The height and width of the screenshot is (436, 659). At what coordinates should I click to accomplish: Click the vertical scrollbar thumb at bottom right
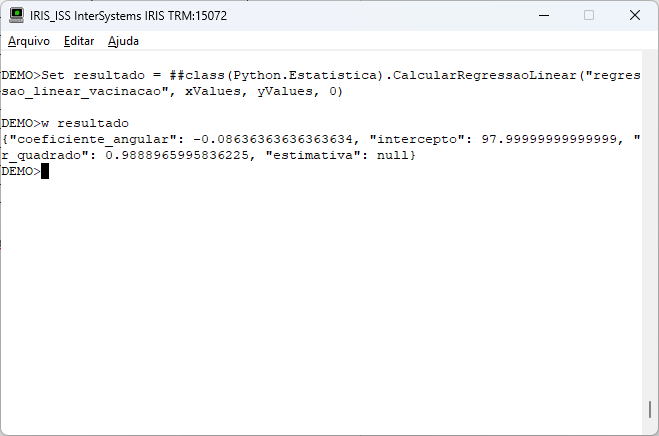650,409
